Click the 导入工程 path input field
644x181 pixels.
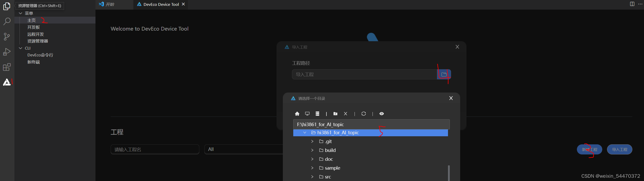click(x=364, y=74)
